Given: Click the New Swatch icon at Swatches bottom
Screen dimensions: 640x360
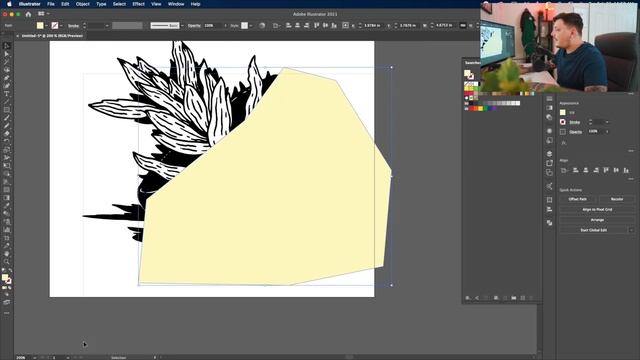Looking at the screenshot, I should 522,298.
